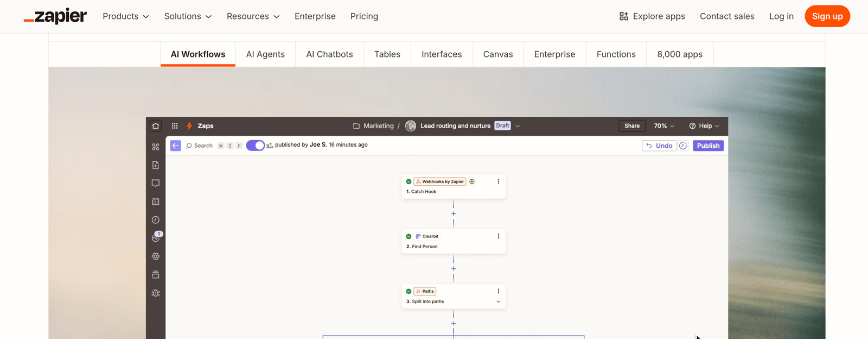Switch to the AI Agents tab
This screenshot has width=868, height=339.
pos(265,54)
